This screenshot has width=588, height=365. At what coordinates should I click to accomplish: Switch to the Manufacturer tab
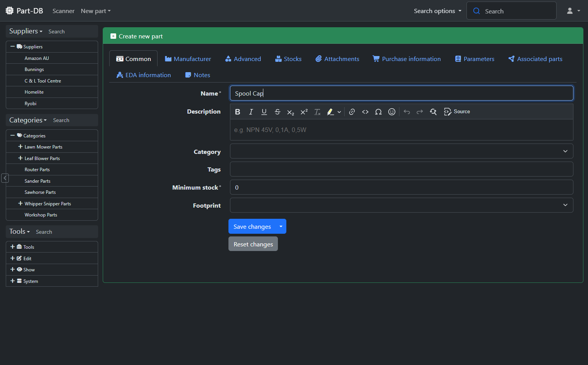click(x=188, y=59)
